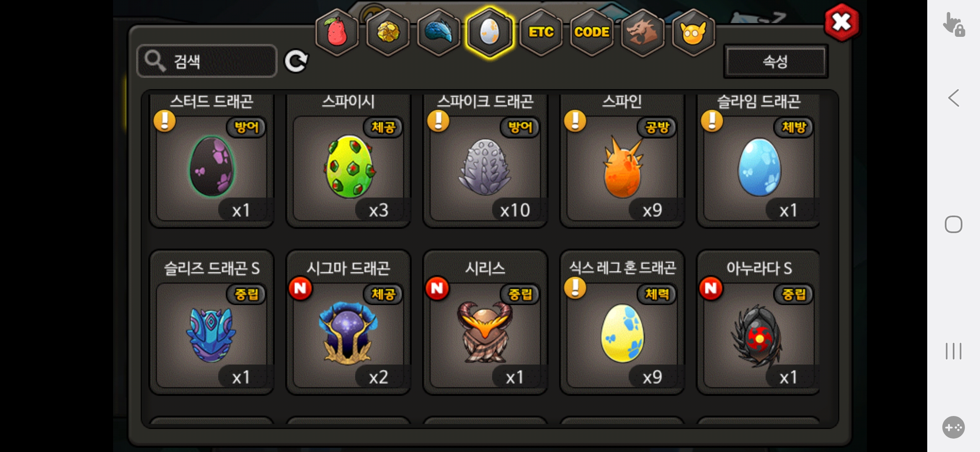
Task: Open the 속성 attribute filter
Action: [x=776, y=62]
